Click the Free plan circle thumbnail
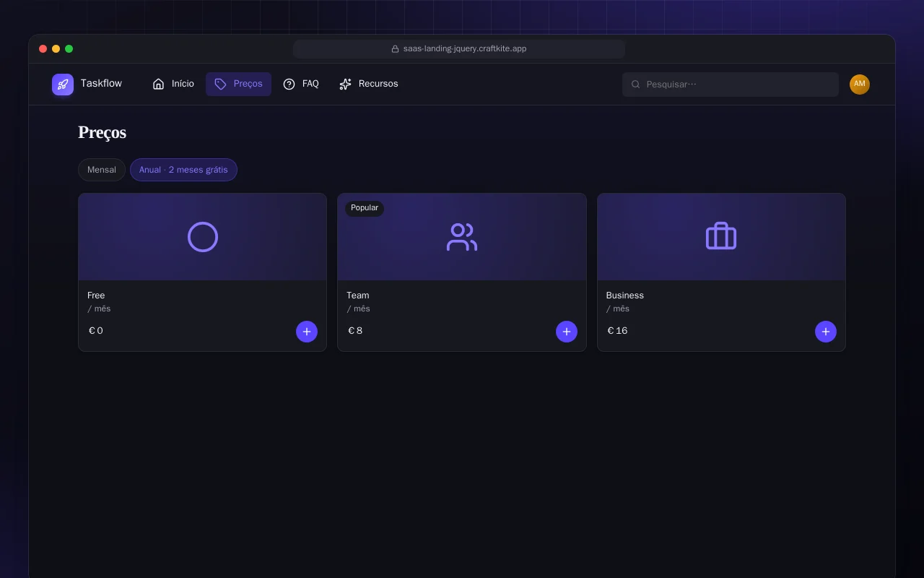 coord(203,237)
